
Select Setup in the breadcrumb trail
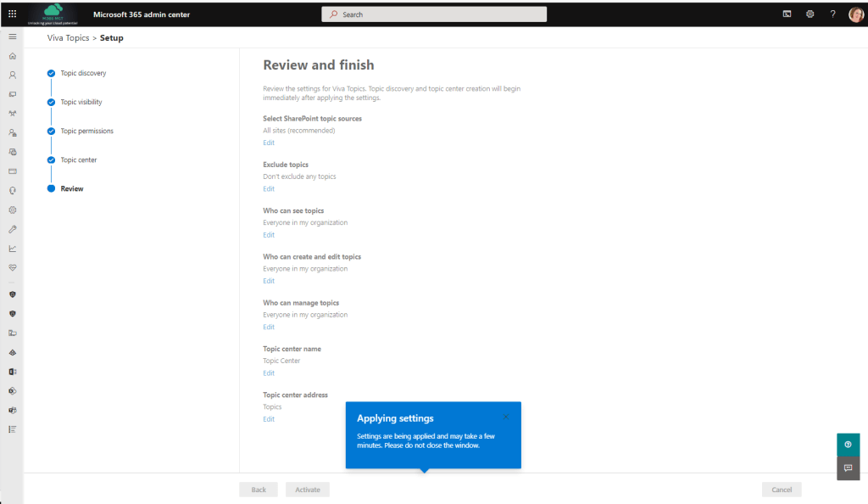111,37
